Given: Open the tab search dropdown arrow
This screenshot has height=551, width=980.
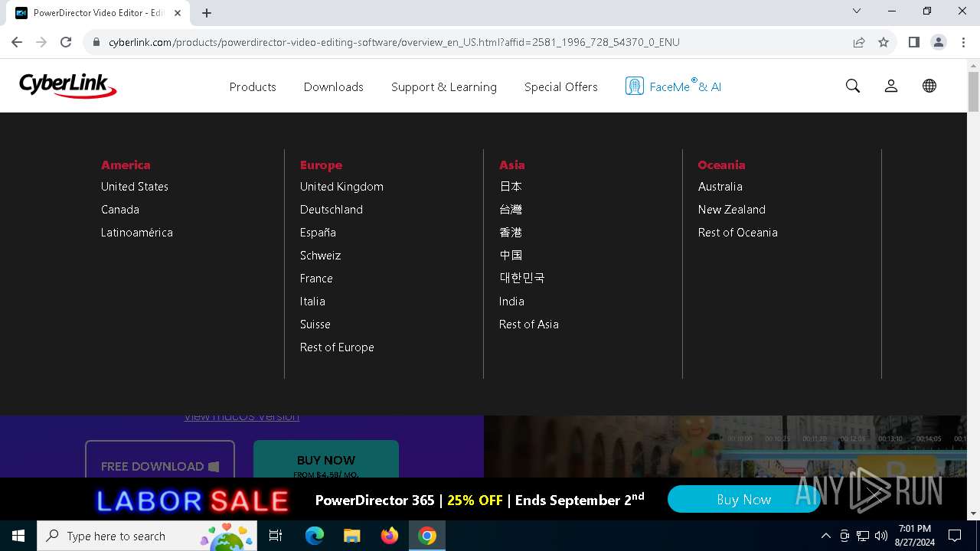Looking at the screenshot, I should (x=857, y=11).
